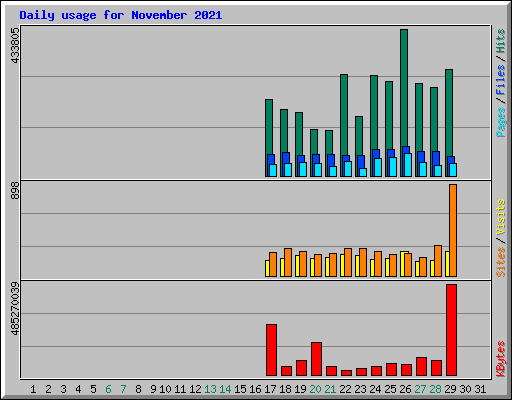The width and height of the screenshot is (512, 400).
Task: Click the red KBytes bar for day 20
Action: coord(316,359)
